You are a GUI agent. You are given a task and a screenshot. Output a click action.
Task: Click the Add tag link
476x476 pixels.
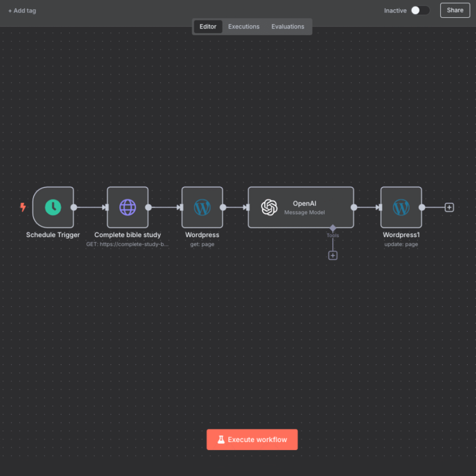tap(22, 11)
